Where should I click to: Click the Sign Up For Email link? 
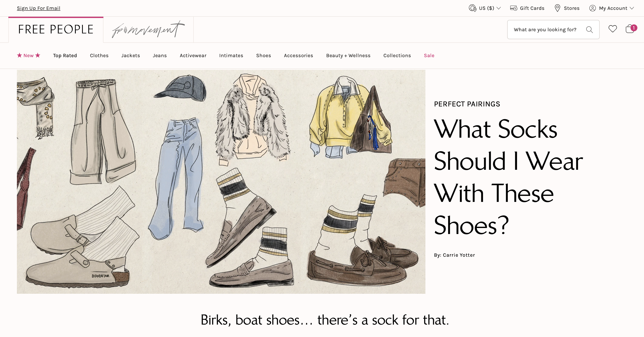(x=39, y=8)
